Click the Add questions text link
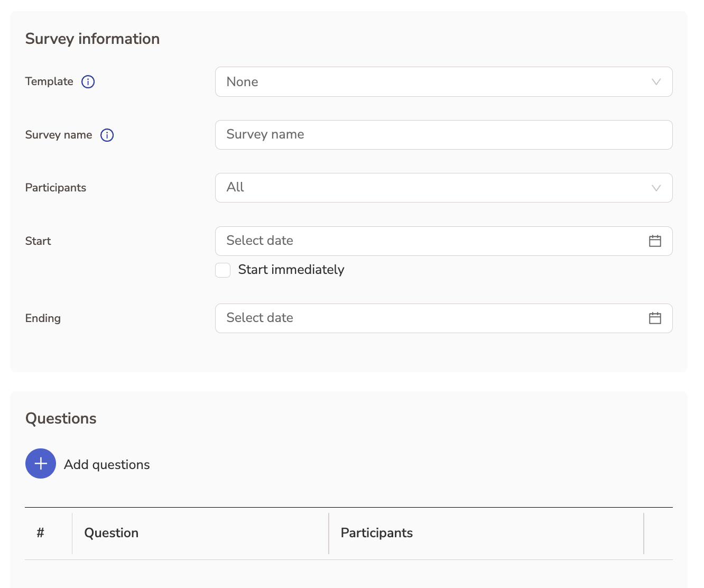 [107, 465]
